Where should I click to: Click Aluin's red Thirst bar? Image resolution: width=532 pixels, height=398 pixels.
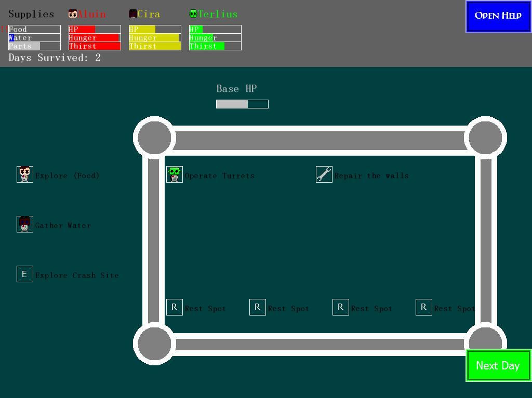coord(95,46)
